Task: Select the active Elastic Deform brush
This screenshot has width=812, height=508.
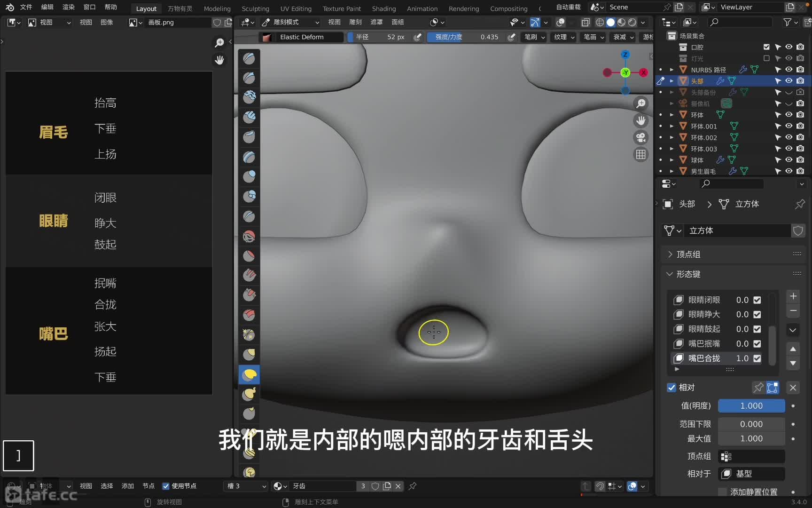Action: click(249, 374)
